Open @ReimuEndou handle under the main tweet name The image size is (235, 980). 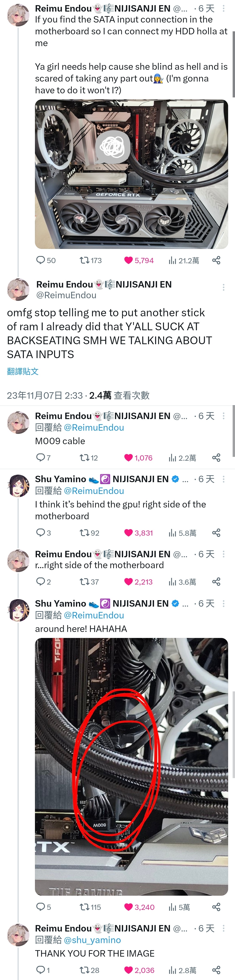tap(66, 295)
